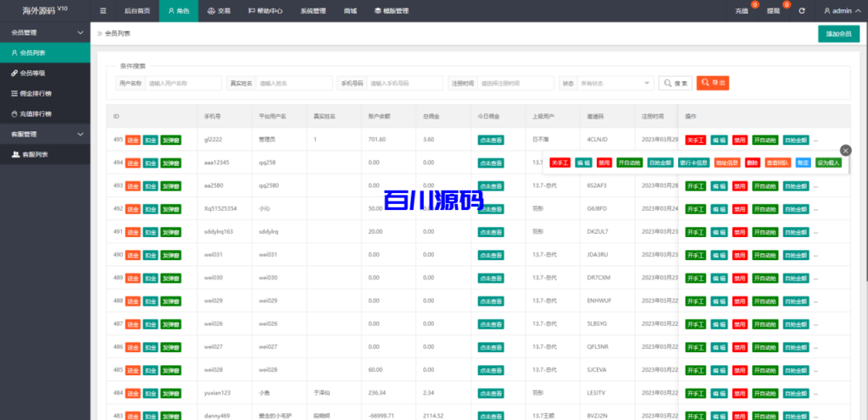Focus the 手机号码 input field

pyautogui.click(x=405, y=84)
